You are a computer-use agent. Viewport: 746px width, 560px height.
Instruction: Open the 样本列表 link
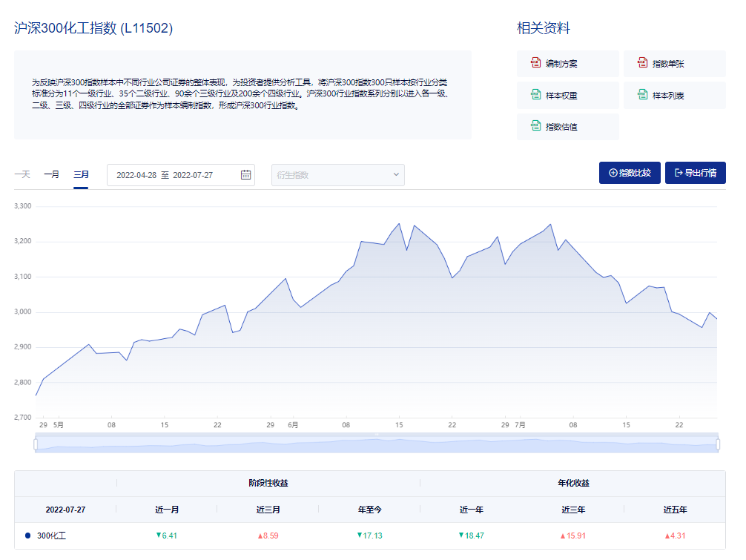click(x=667, y=96)
